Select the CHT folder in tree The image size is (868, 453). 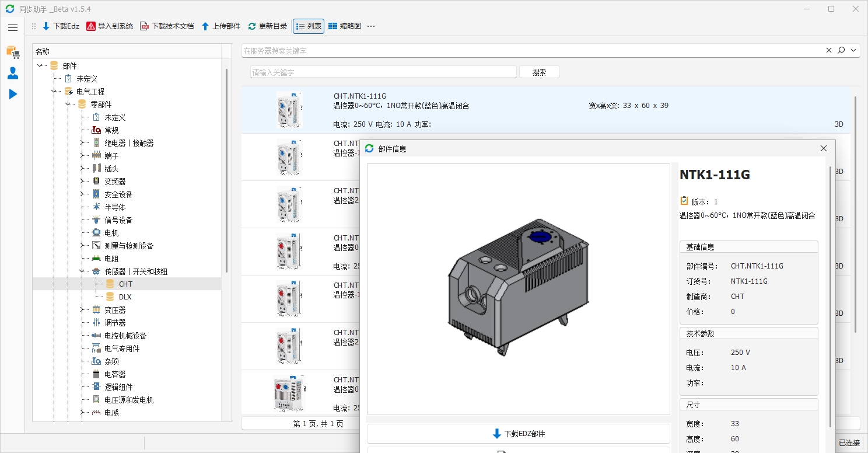tap(125, 284)
